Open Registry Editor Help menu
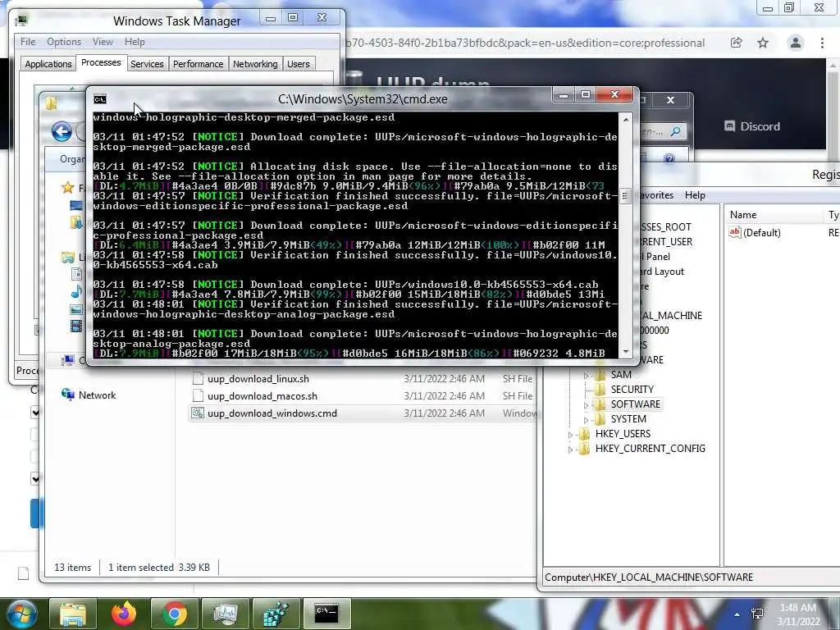Viewport: 840px width, 630px height. tap(695, 195)
